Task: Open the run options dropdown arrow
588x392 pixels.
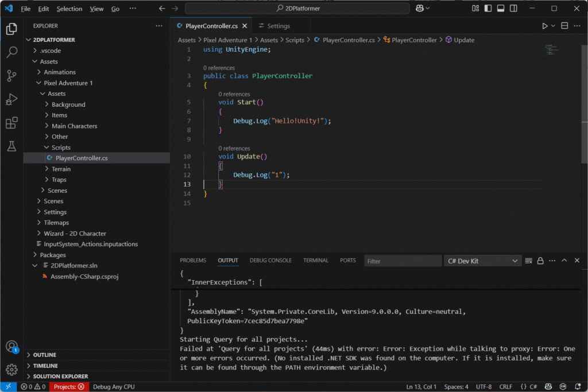Action: 553,26
